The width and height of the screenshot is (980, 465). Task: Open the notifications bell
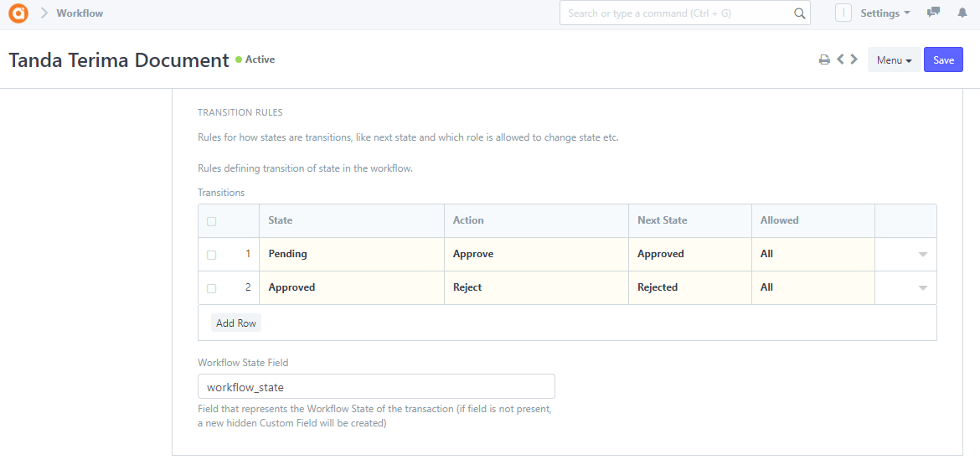point(962,13)
